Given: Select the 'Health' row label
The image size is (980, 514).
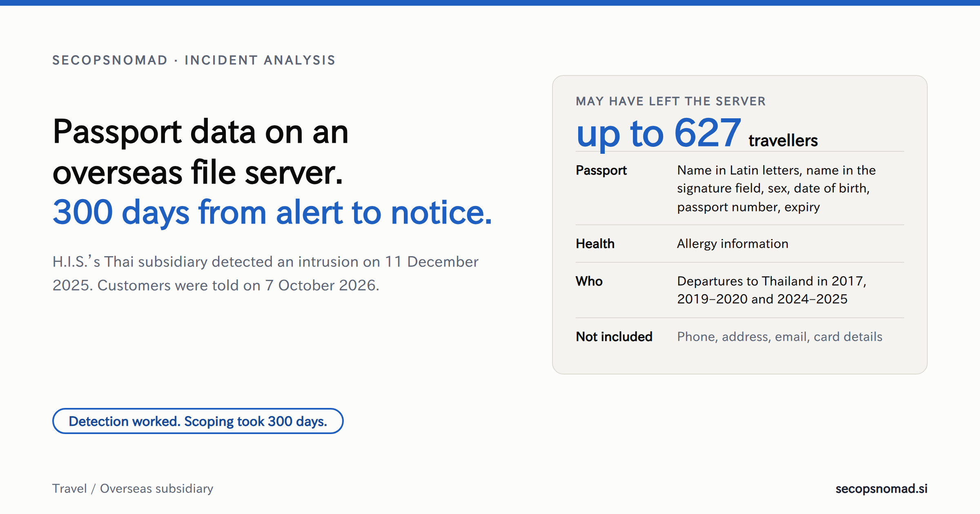Looking at the screenshot, I should [x=595, y=244].
